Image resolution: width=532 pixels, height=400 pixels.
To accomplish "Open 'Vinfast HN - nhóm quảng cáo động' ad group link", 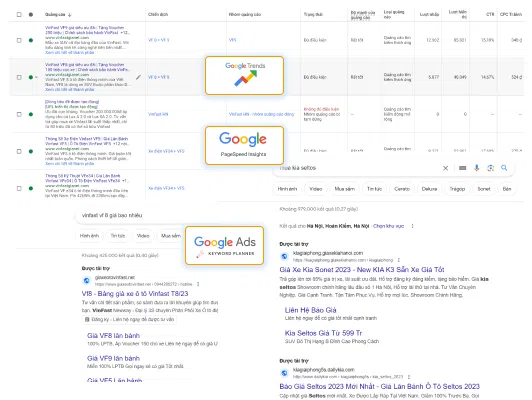I will pyautogui.click(x=261, y=114).
